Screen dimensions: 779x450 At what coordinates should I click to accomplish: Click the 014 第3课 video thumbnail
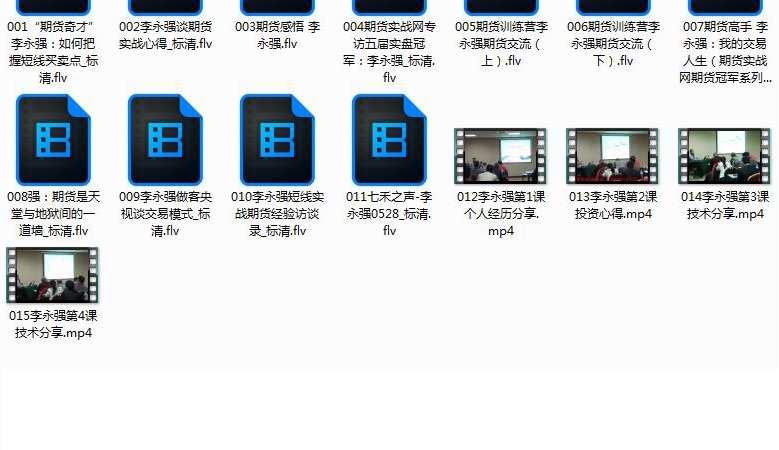click(x=725, y=155)
